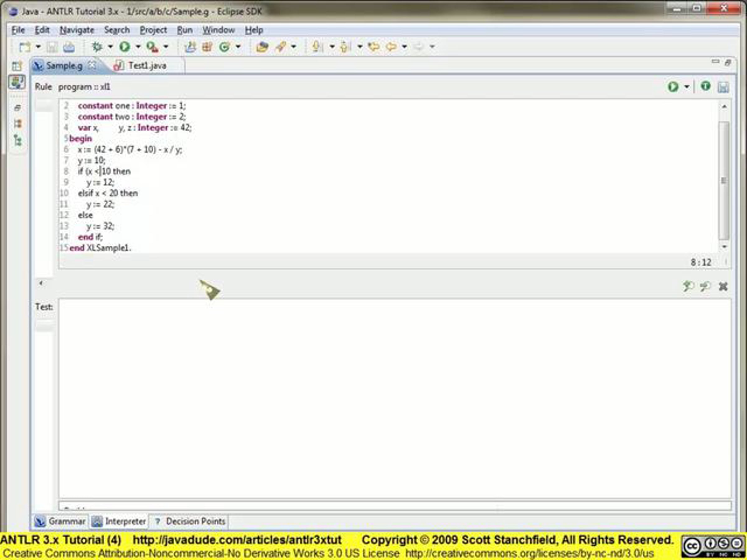The image size is (747, 560).
Task: Open the Run configurations dropdown arrow
Action: pyautogui.click(x=138, y=47)
